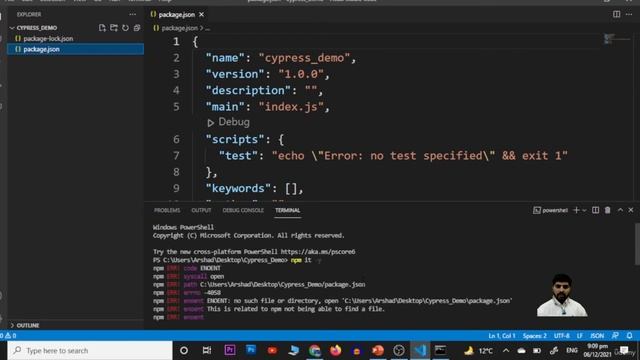Image resolution: width=640 pixels, height=360 pixels.
Task: Change encoding via UTF-8 indicator
Action: point(562,336)
